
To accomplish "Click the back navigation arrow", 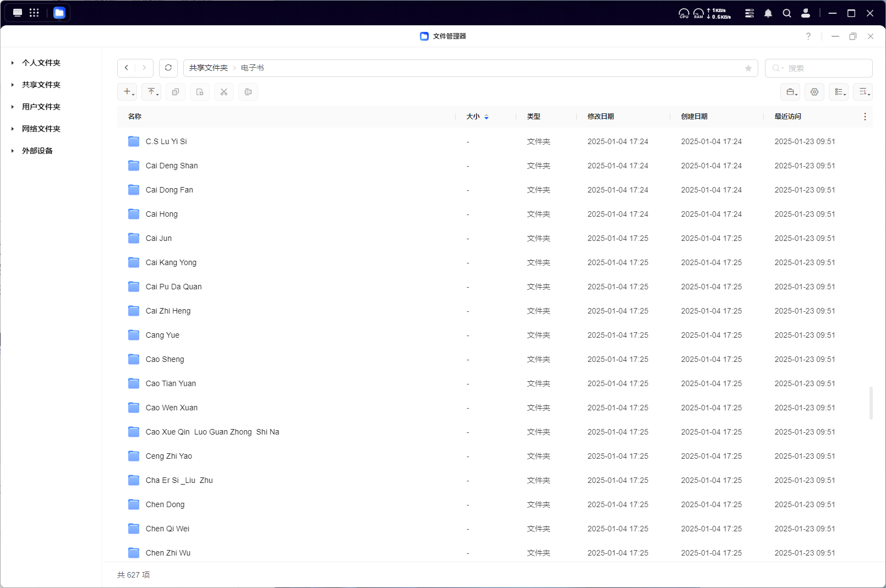I will pos(127,68).
